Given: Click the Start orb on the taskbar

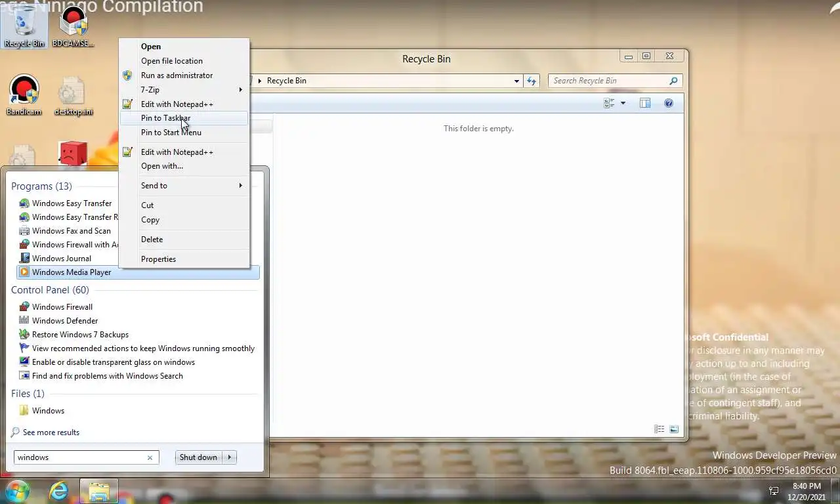Looking at the screenshot, I should point(17,491).
